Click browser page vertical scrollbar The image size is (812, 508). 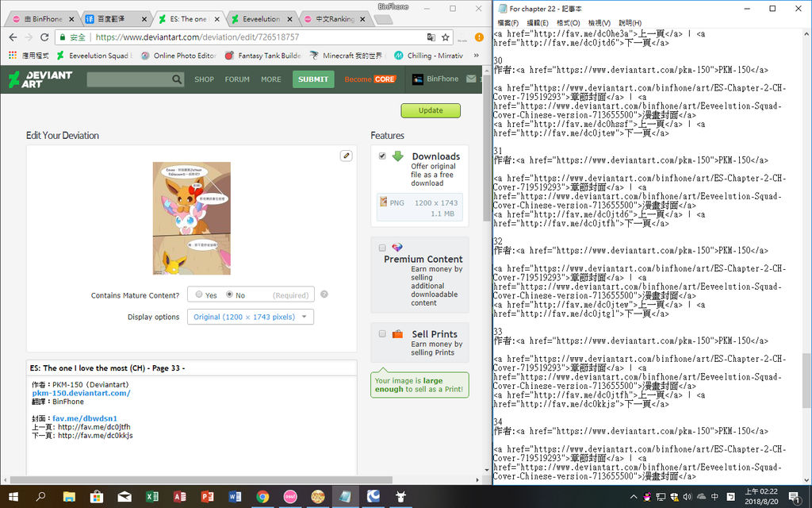click(x=487, y=148)
